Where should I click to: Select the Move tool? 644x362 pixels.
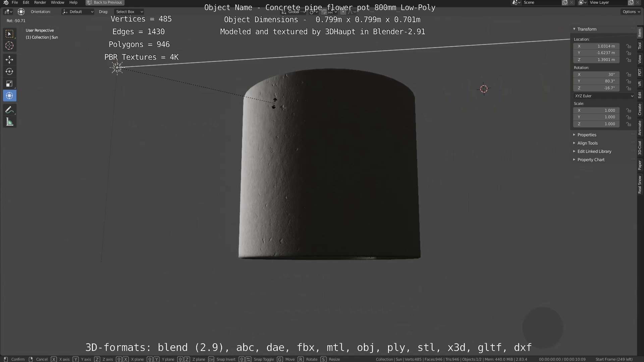click(x=9, y=60)
